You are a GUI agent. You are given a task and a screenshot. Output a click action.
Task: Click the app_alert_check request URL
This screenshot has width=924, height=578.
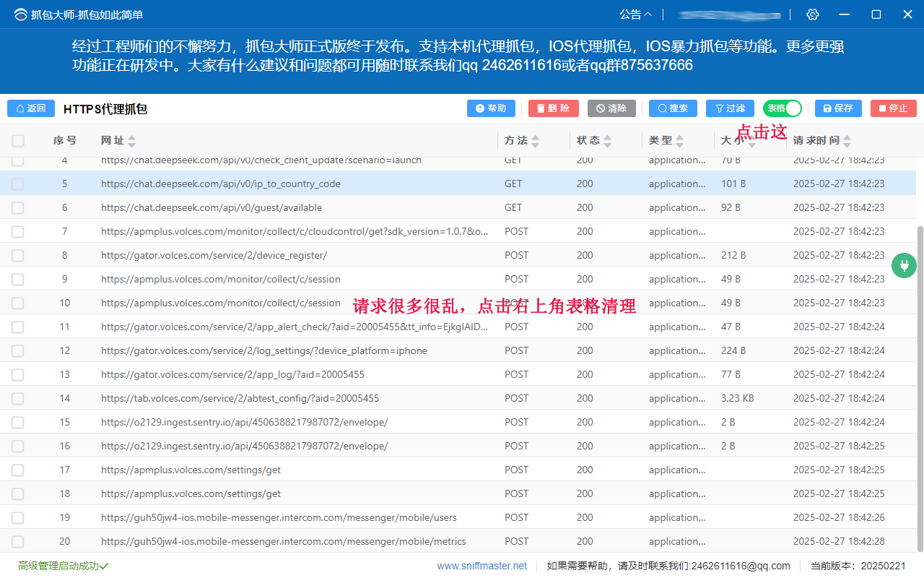pos(295,327)
